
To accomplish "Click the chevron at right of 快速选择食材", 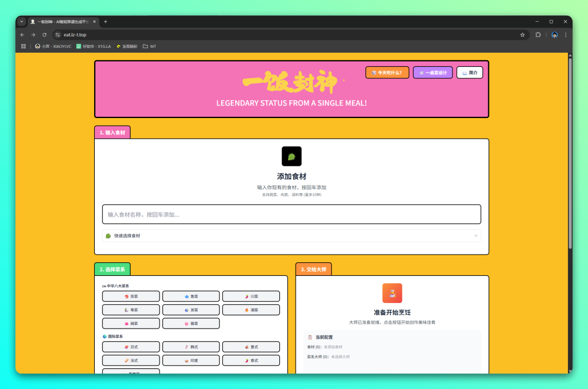I will 475,236.
